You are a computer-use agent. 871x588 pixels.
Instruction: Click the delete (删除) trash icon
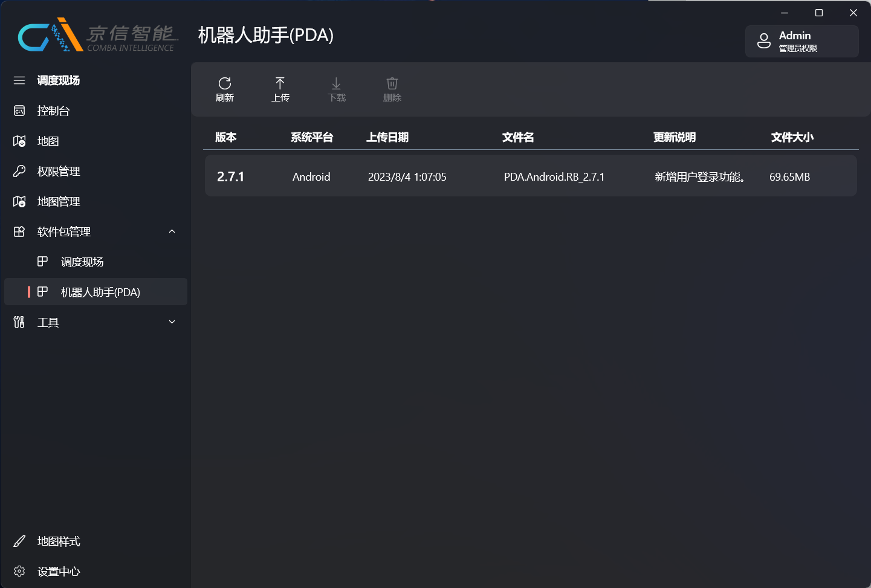pyautogui.click(x=392, y=89)
